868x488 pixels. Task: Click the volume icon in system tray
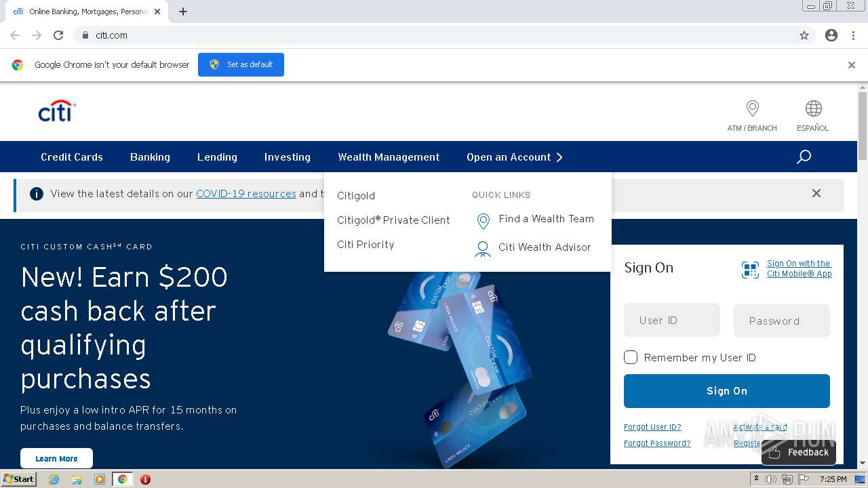pyautogui.click(x=770, y=479)
